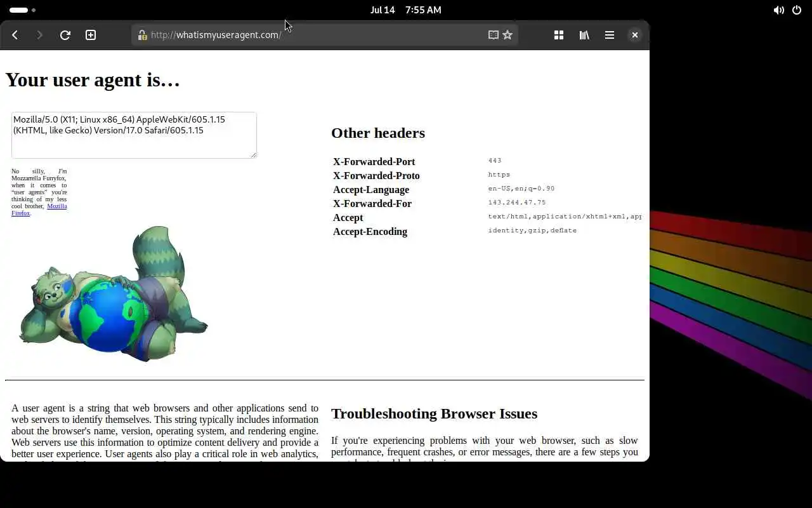This screenshot has height=508, width=812.
Task: Select the X-Forwarded-Proto header label
Action: click(376, 176)
